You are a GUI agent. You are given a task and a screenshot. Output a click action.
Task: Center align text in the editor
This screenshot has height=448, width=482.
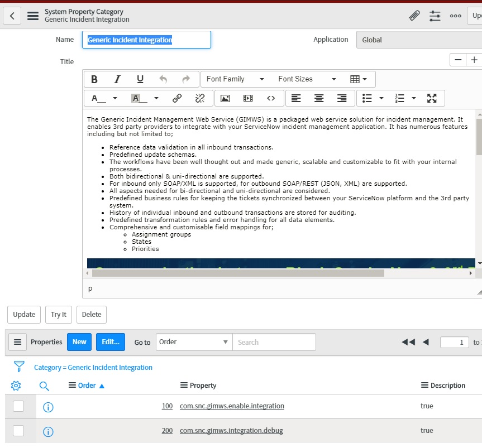coord(319,98)
